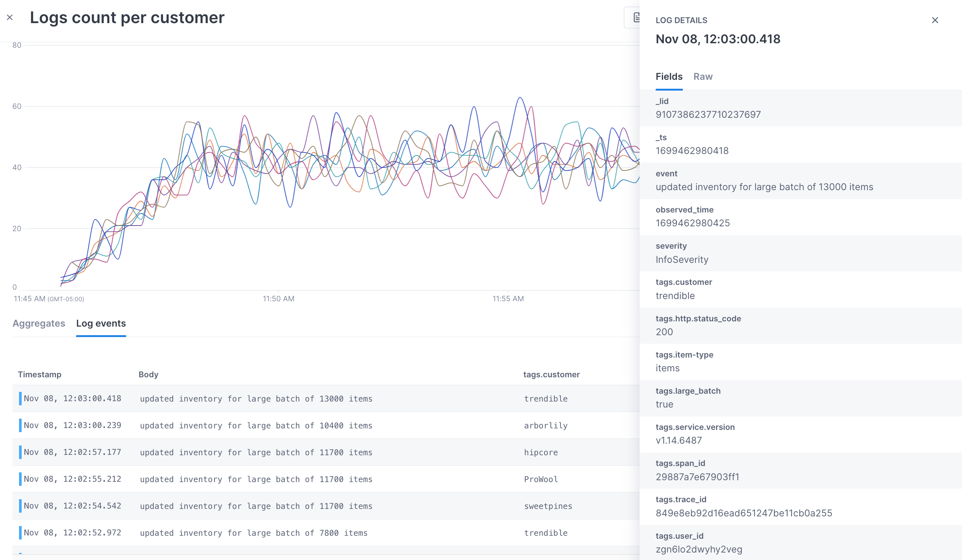Click the tags.customer column header

coord(551,375)
